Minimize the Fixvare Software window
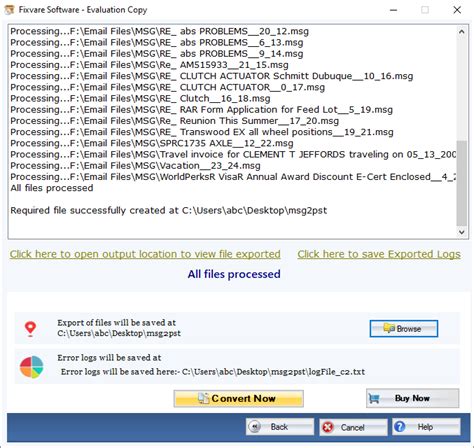474x448 pixels. pyautogui.click(x=394, y=10)
